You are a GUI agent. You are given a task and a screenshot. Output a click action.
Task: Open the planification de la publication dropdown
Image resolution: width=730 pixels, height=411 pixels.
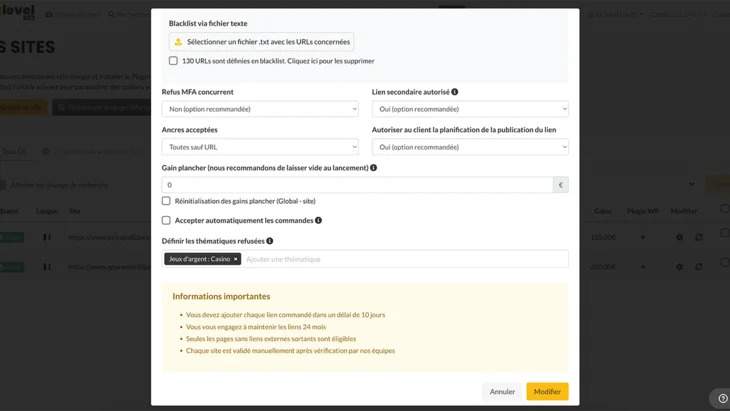coord(470,147)
